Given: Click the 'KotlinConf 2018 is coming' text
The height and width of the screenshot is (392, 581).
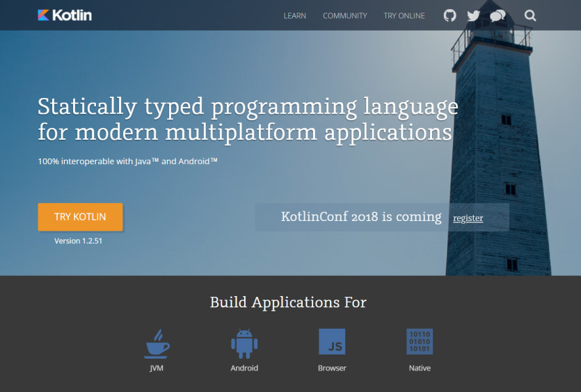Looking at the screenshot, I should pyautogui.click(x=361, y=217).
